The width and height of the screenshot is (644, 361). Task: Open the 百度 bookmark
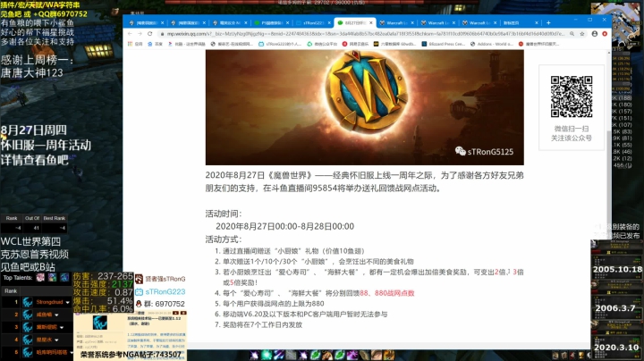point(156,44)
